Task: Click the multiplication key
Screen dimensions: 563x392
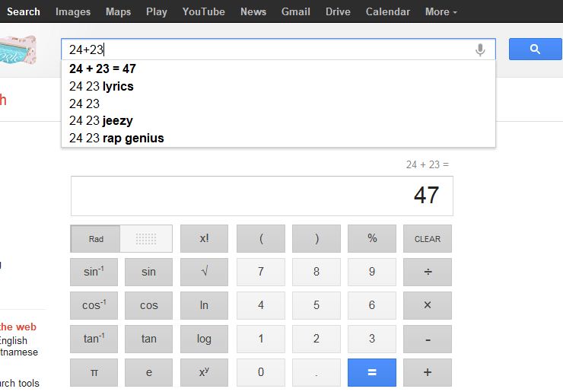Action: click(428, 305)
